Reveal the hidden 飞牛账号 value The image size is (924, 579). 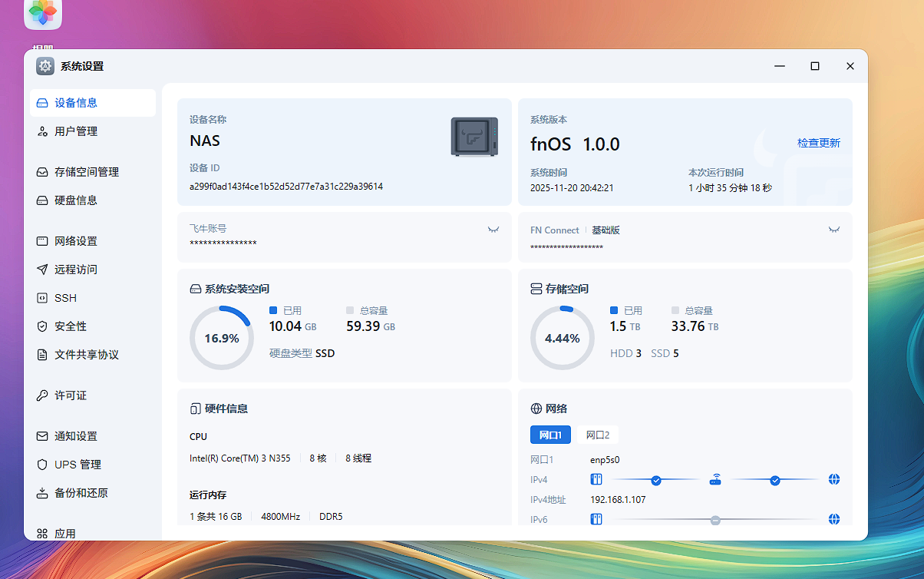click(493, 230)
